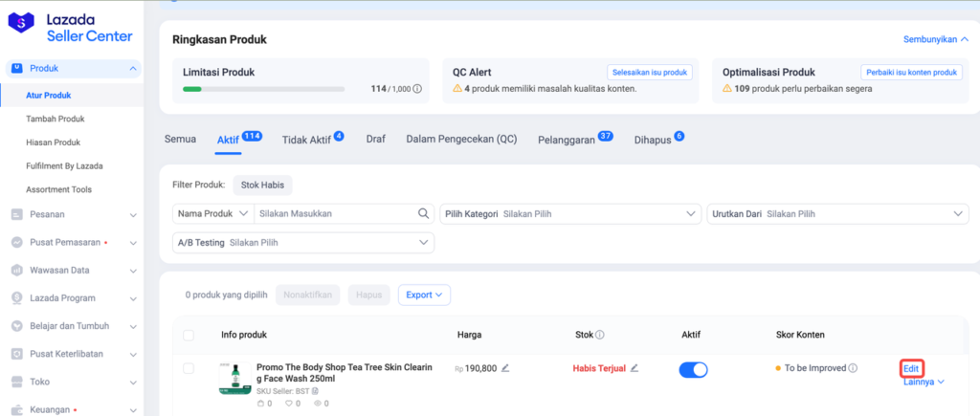The height and width of the screenshot is (416, 980).
Task: Expand the Pusat Pemasaran menu
Action: (x=132, y=243)
